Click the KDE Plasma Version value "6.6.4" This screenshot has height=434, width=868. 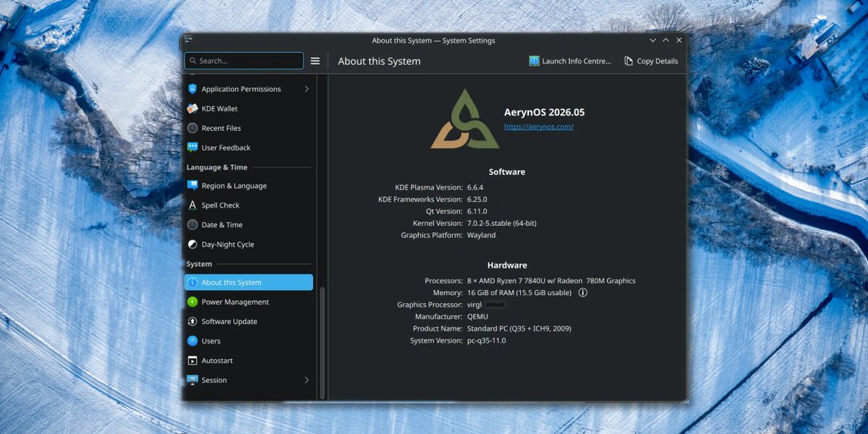click(x=476, y=187)
